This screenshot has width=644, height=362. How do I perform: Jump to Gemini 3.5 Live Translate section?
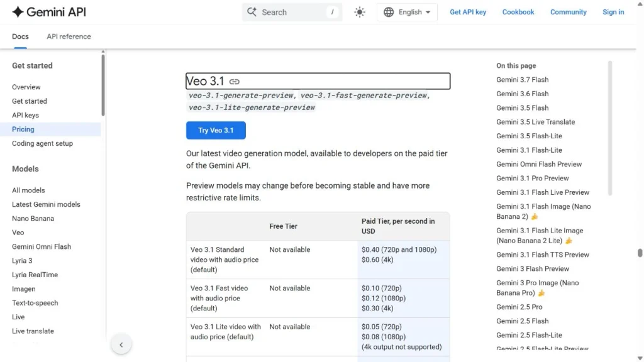coord(536,122)
